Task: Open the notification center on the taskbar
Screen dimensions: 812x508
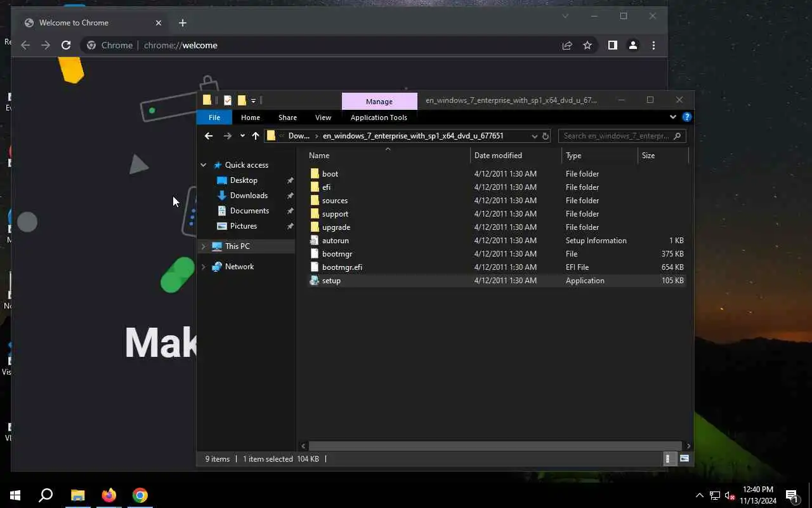Action: 792,495
